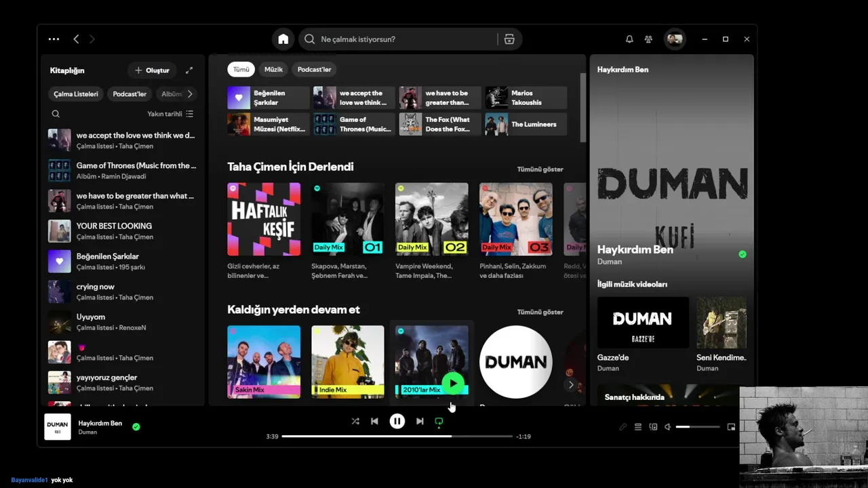Open the notifications bell

tap(629, 39)
